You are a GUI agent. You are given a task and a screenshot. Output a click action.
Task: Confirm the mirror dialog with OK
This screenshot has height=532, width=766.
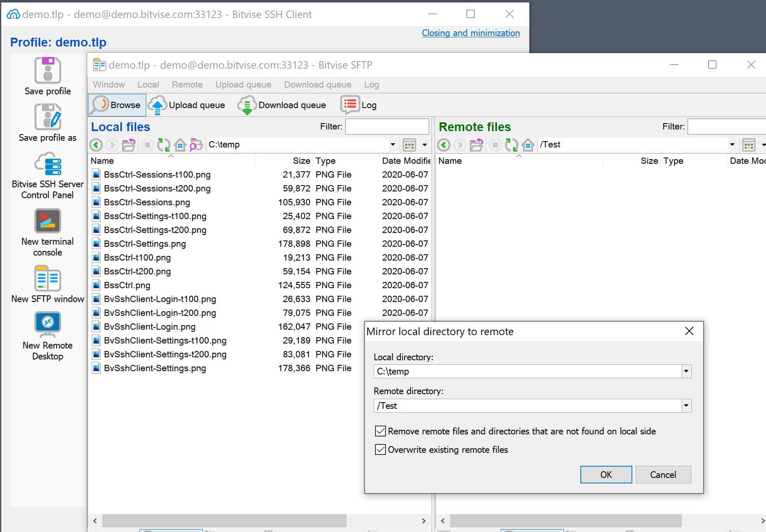click(606, 475)
